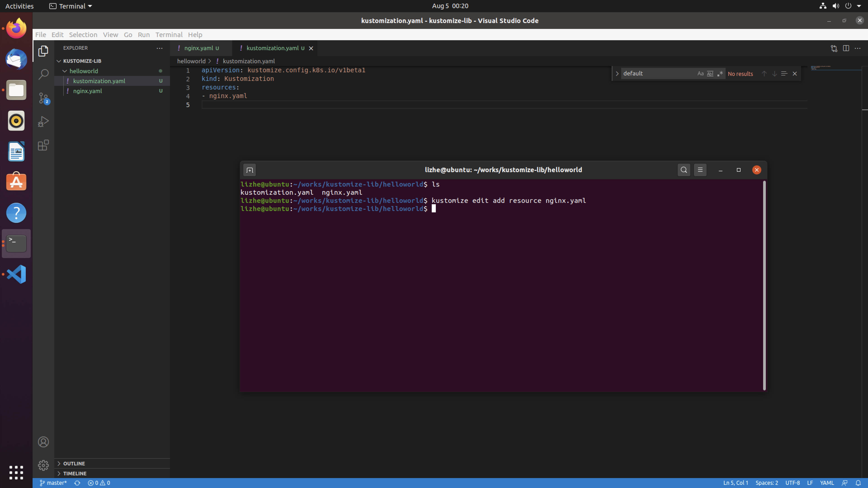Open Rhythmbox from the dock
The width and height of the screenshot is (868, 488).
click(x=16, y=121)
